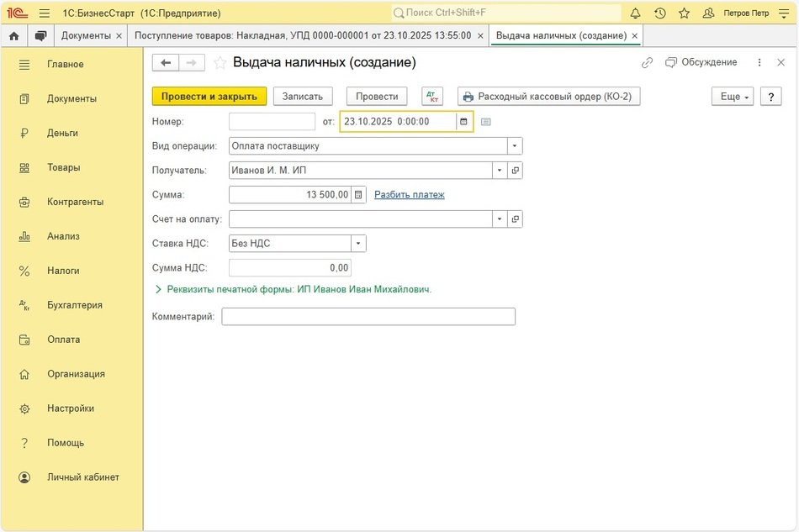Open the Еще dropdown menu
The width and height of the screenshot is (799, 532).
click(x=732, y=97)
